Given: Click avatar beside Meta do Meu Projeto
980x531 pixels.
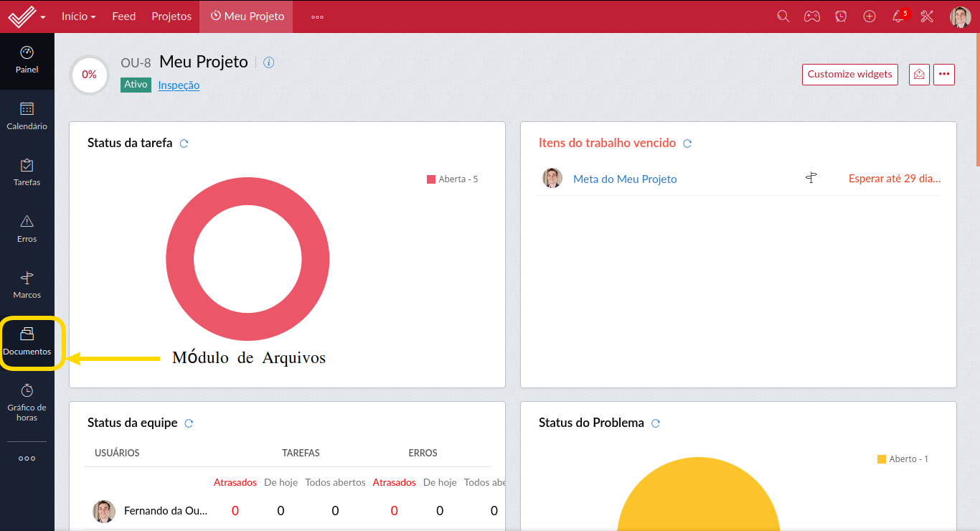Looking at the screenshot, I should [552, 178].
